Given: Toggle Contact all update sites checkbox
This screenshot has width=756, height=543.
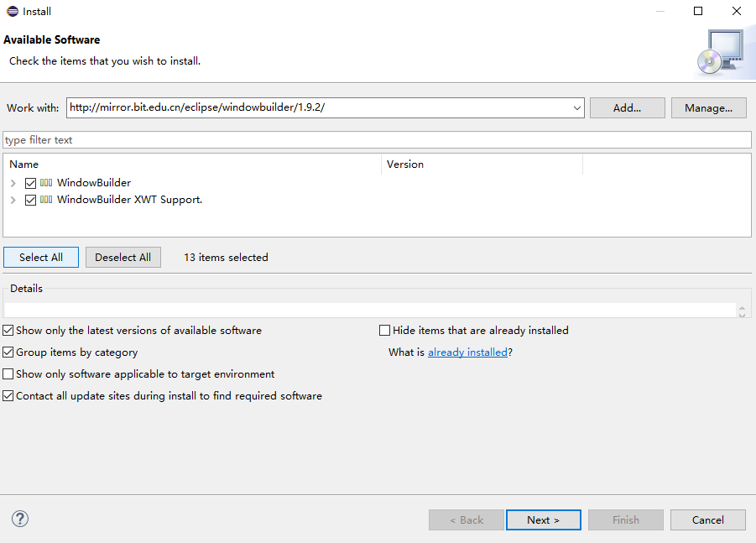Looking at the screenshot, I should click(x=8, y=396).
